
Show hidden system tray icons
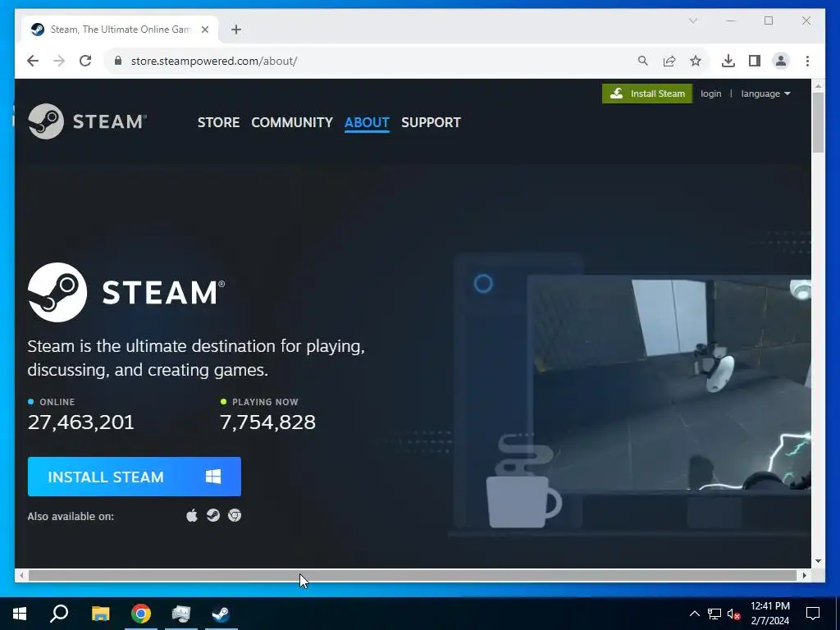(694, 614)
